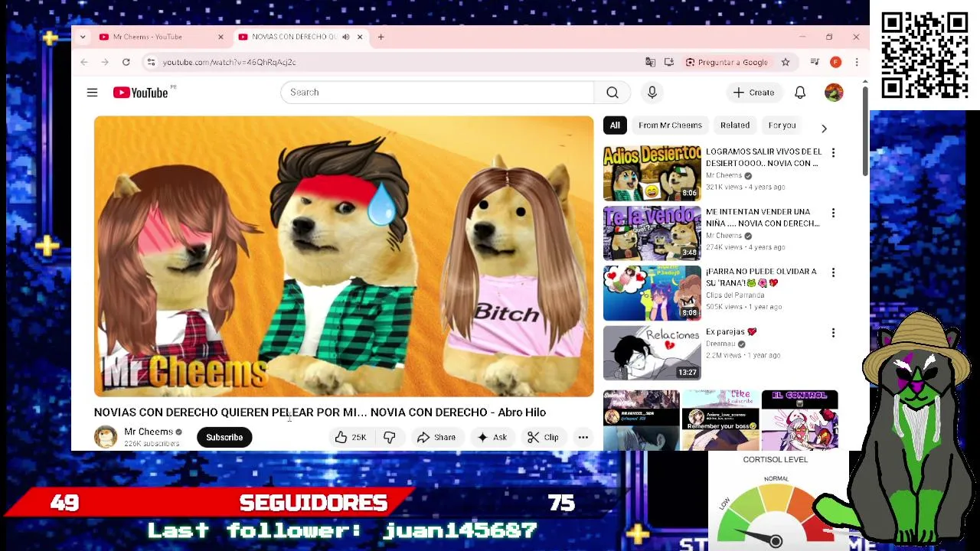
Task: Create a Clip of the video
Action: (x=544, y=438)
